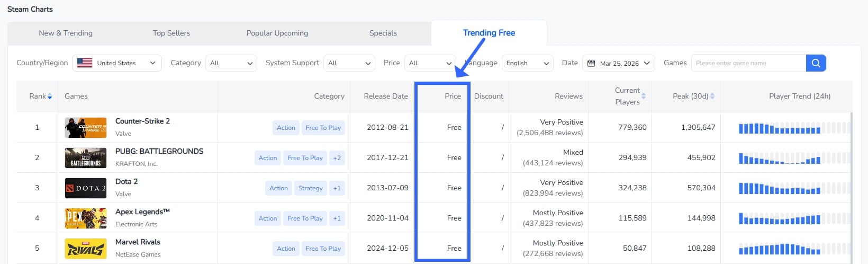The image size is (868, 264).
Task: Click the Release Date column header
Action: [386, 96]
